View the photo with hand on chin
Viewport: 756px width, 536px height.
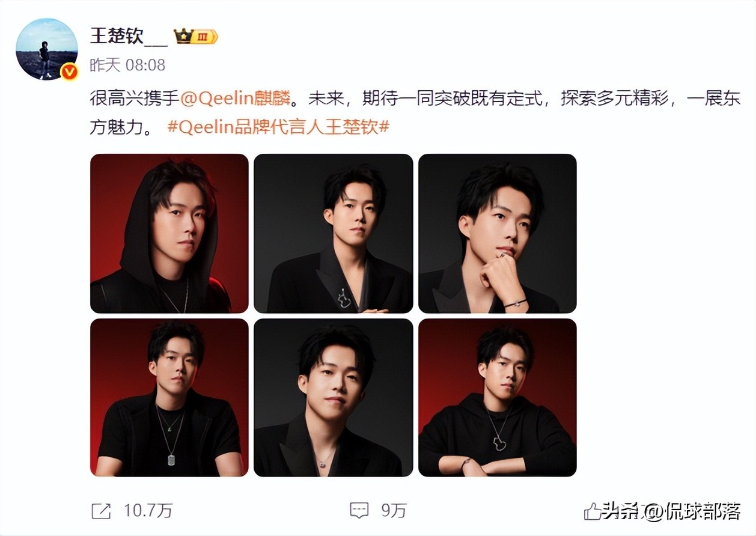(497, 233)
